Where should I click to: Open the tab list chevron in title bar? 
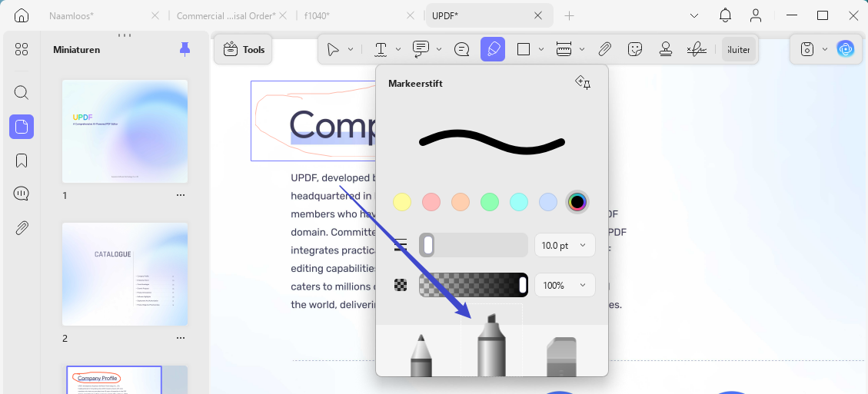click(694, 15)
